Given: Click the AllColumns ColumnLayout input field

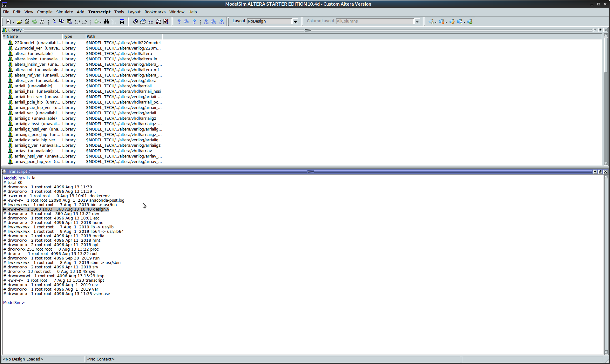Looking at the screenshot, I should pos(375,21).
